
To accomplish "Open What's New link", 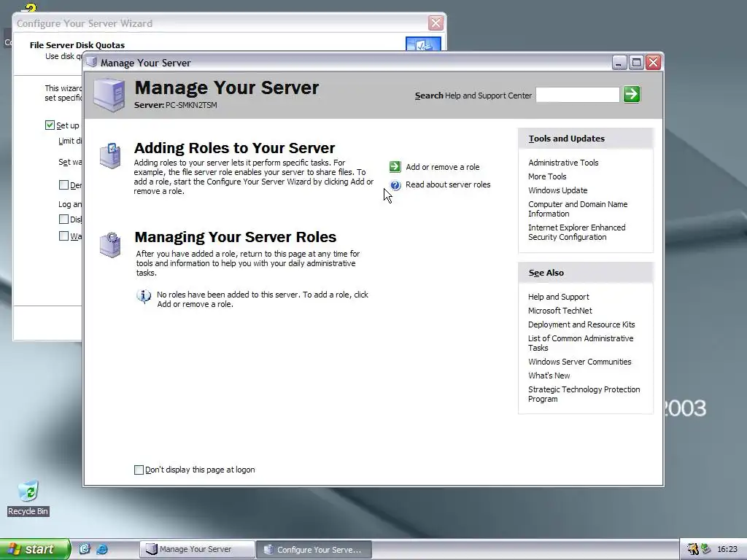I will click(549, 376).
